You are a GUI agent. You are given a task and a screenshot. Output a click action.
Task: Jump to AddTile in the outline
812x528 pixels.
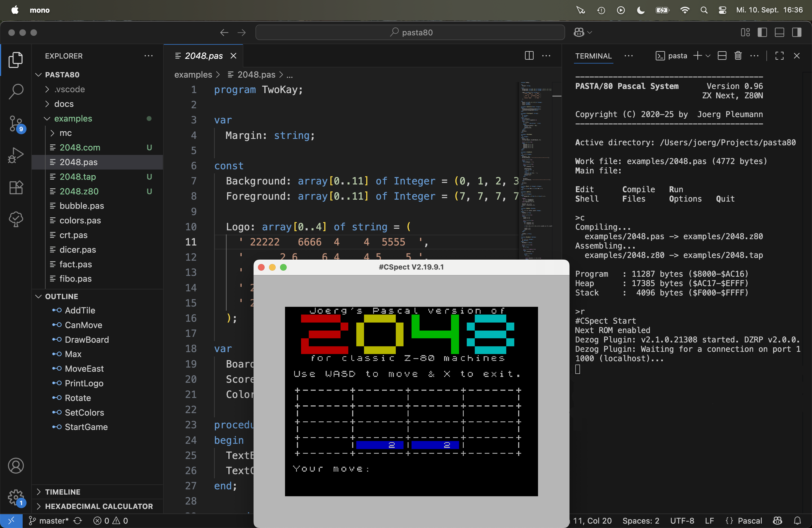tap(97, 310)
